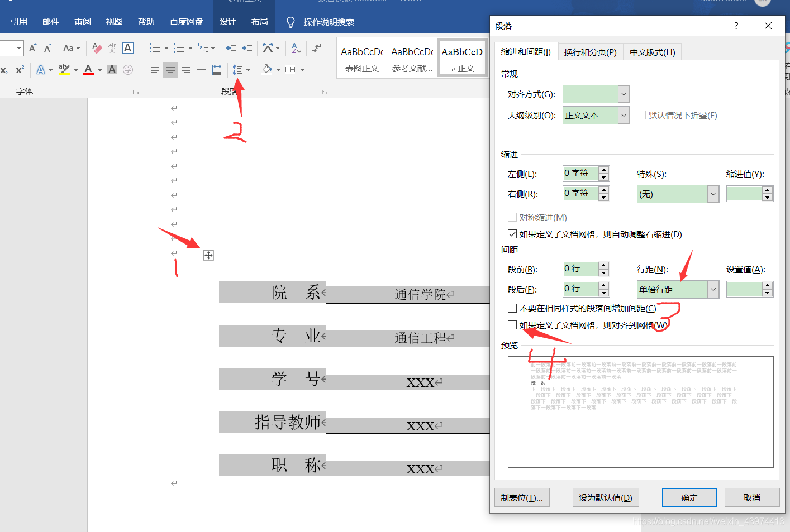Increase 左侧 indent with up stepper

coord(603,170)
